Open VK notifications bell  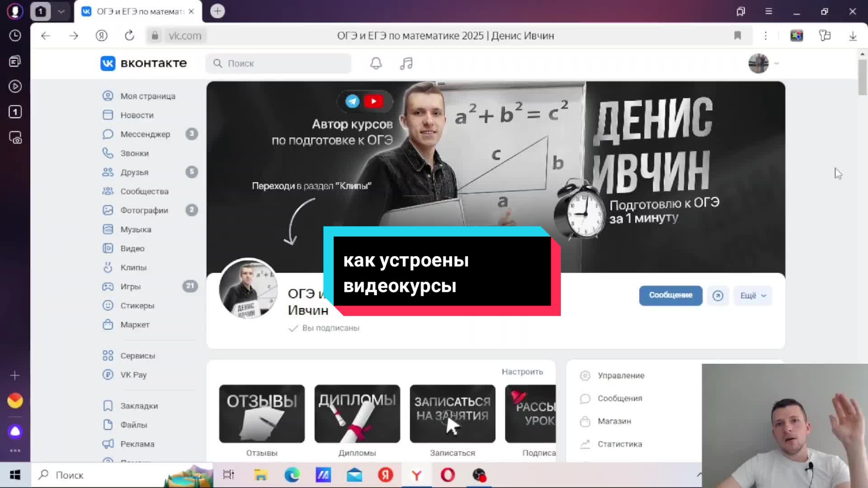(x=376, y=63)
